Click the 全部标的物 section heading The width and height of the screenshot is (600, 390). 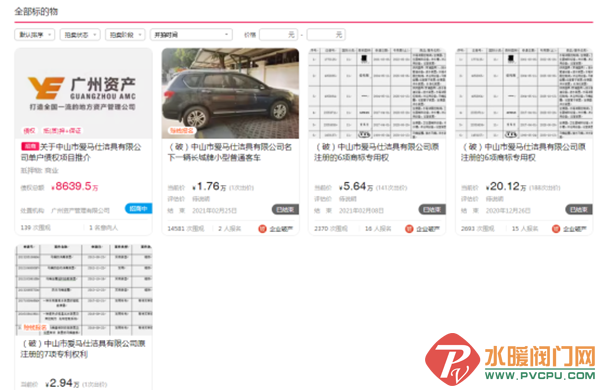coord(36,12)
